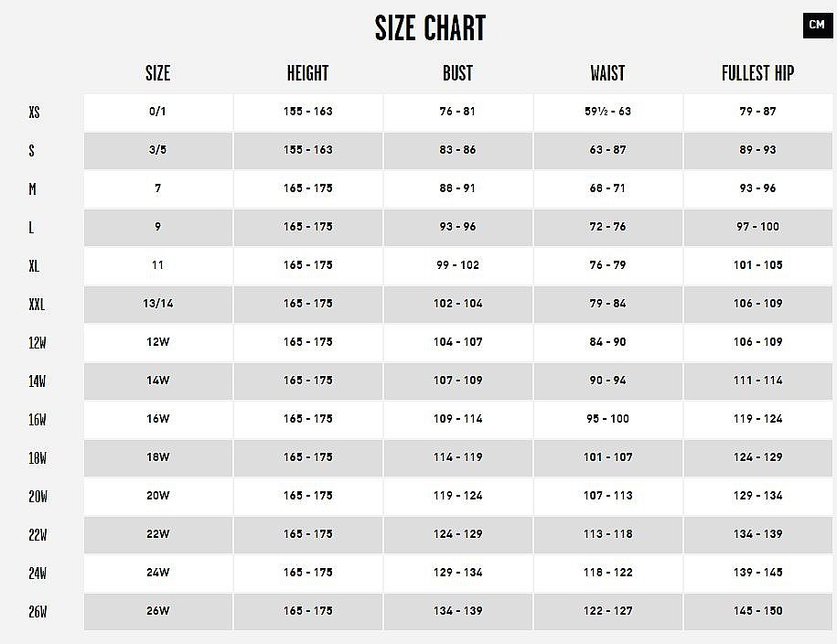Viewport: 837px width, 644px height.
Task: Select the 88 - 91 bust cell
Action: click(457, 188)
